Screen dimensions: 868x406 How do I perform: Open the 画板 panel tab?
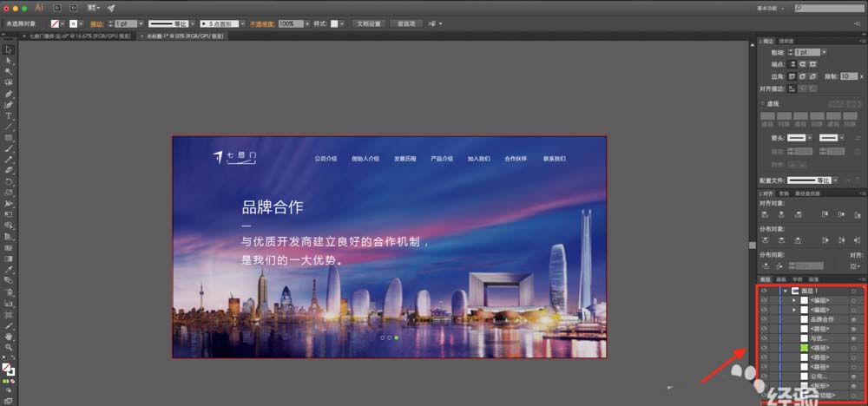coord(779,279)
